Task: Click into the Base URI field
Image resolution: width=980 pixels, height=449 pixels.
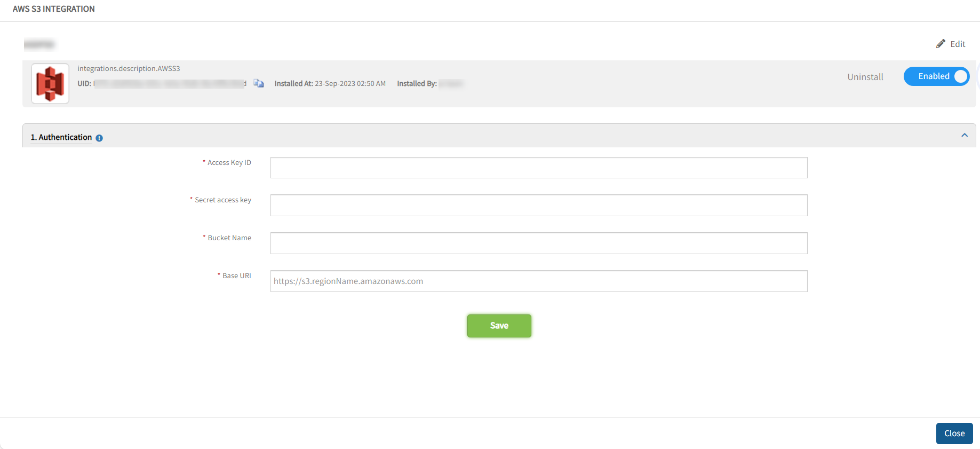Action: click(x=539, y=281)
